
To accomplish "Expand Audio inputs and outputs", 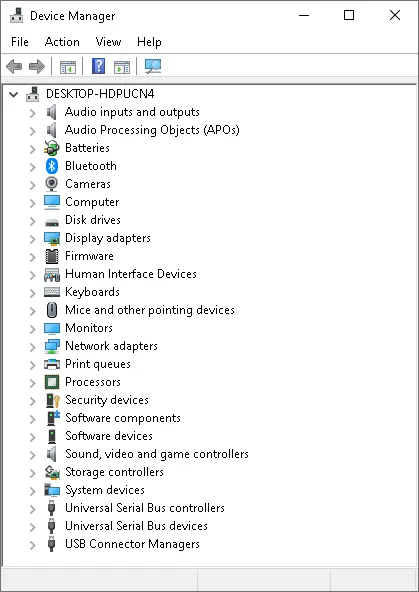I will pos(33,113).
